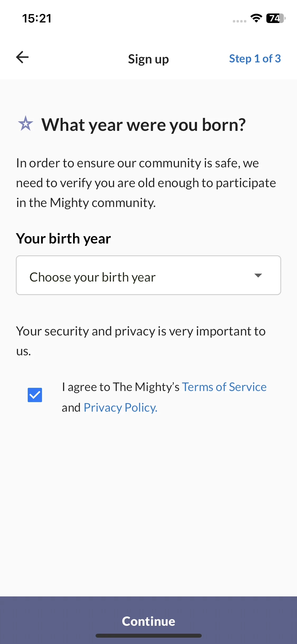Image resolution: width=297 pixels, height=644 pixels.
Task: Open the birth year dropdown arrow
Action: coord(258,275)
